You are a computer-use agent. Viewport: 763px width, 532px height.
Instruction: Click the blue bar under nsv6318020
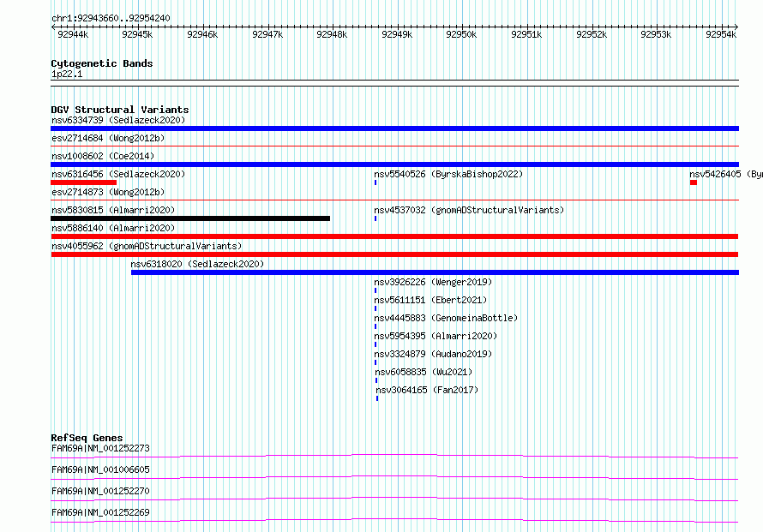[435, 272]
